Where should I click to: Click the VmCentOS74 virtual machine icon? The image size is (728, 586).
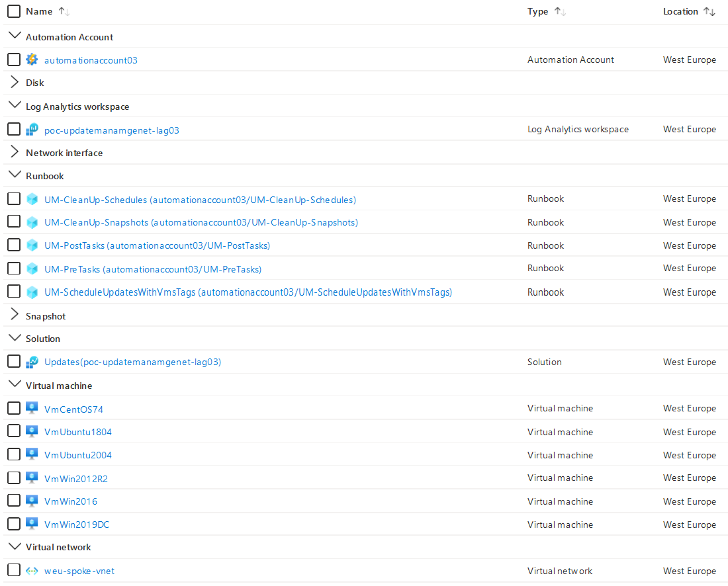[32, 408]
